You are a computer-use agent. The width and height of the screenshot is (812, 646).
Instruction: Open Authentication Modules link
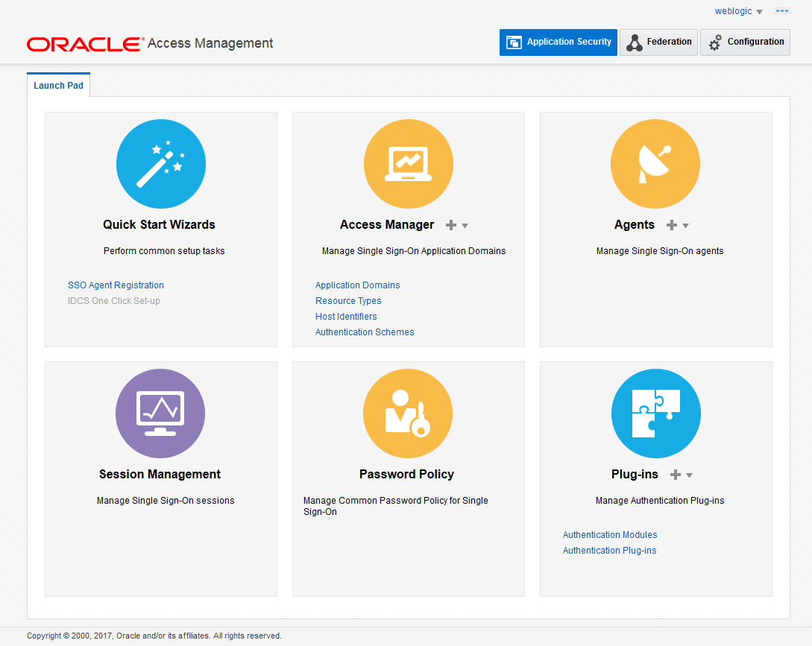pyautogui.click(x=610, y=535)
